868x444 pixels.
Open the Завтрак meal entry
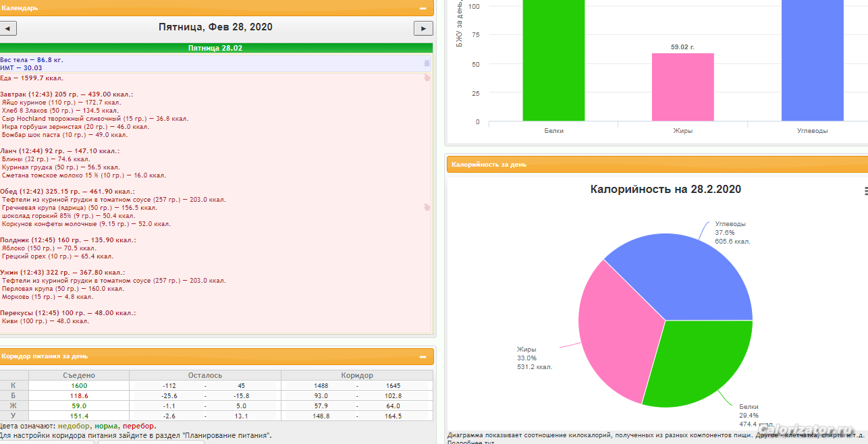66,94
